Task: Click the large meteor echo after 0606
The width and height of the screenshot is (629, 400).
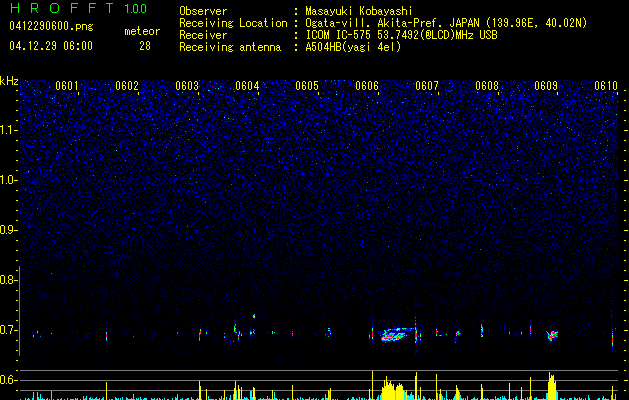Action: pyautogui.click(x=396, y=335)
